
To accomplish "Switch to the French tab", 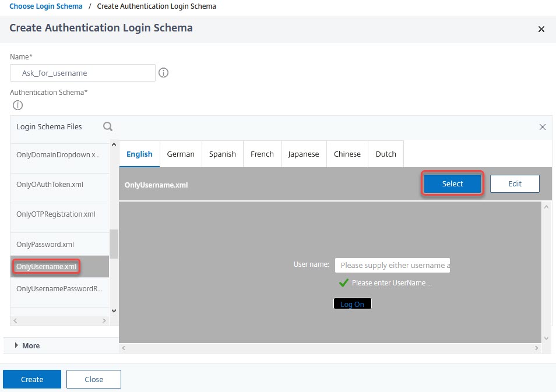I will [262, 154].
